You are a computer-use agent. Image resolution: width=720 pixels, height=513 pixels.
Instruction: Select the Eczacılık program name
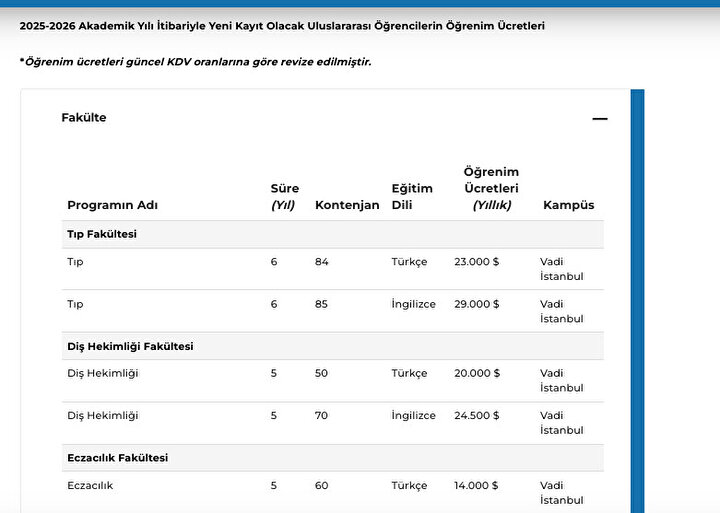[90, 485]
